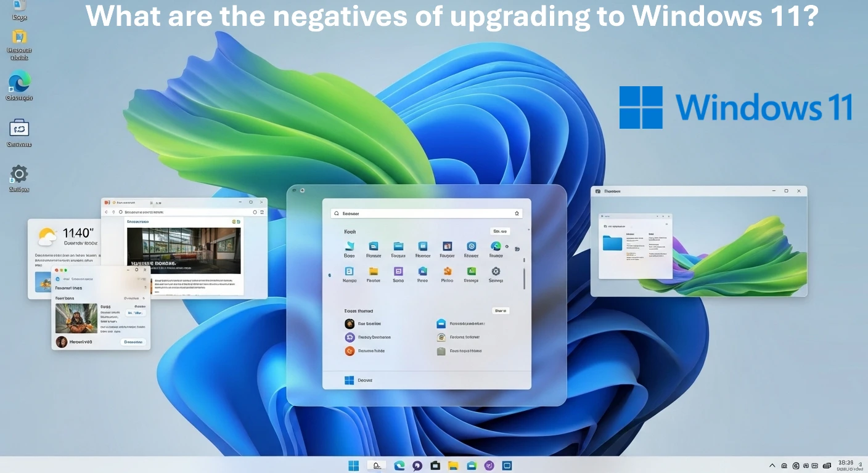The image size is (868, 473).
Task: Open the first recommended item with dark icon
Action: pyautogui.click(x=364, y=324)
